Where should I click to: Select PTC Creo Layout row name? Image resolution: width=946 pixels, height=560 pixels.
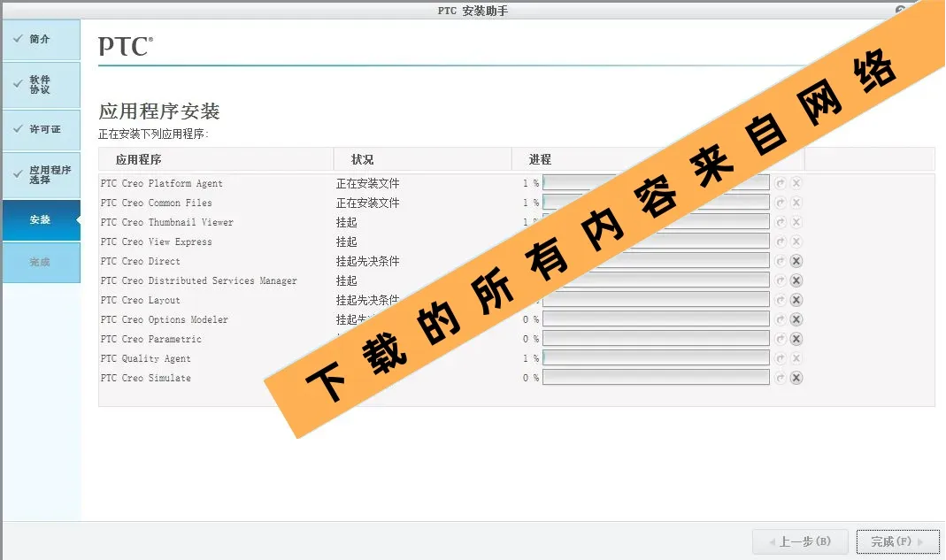pyautogui.click(x=140, y=300)
